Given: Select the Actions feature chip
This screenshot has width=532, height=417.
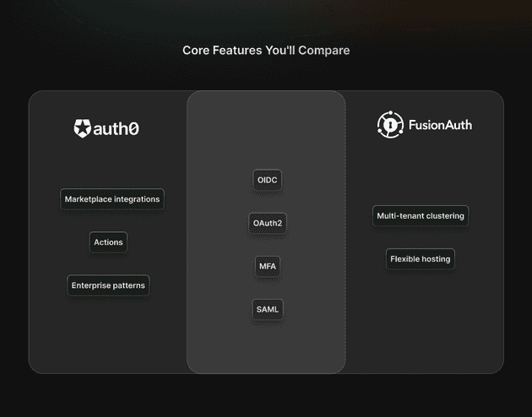Looking at the screenshot, I should tap(108, 242).
